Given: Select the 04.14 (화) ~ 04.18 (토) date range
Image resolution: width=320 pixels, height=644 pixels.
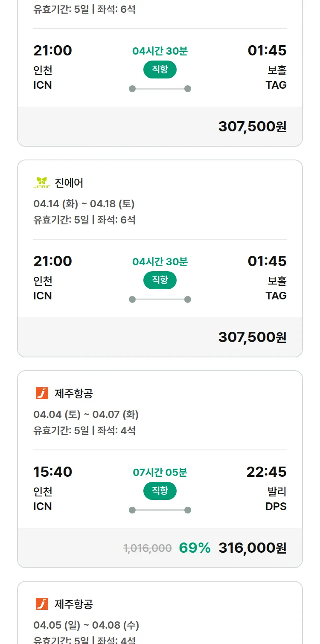Looking at the screenshot, I should (x=84, y=204).
